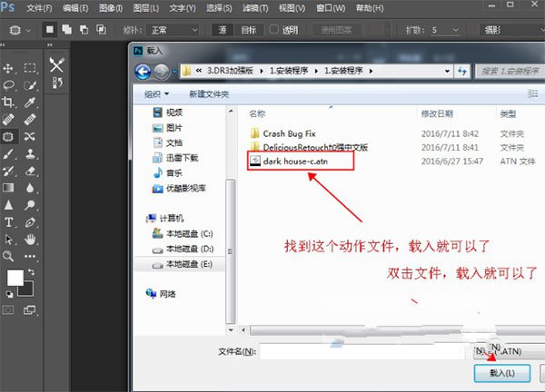Open the 修补 mode dropdown
The image size is (545, 392).
click(x=173, y=30)
